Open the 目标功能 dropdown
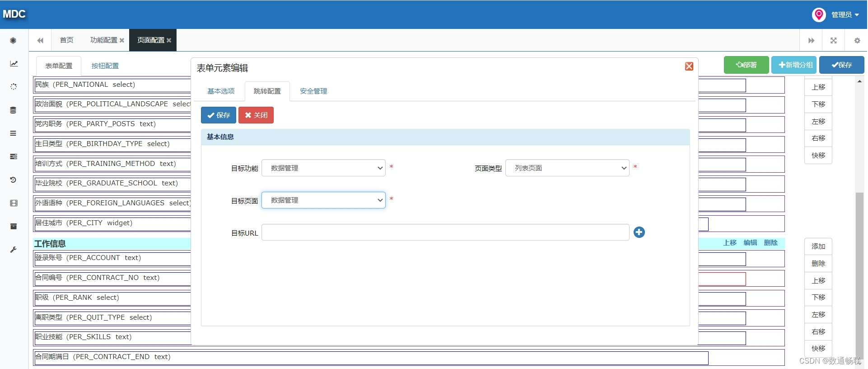This screenshot has width=868, height=369. click(323, 168)
